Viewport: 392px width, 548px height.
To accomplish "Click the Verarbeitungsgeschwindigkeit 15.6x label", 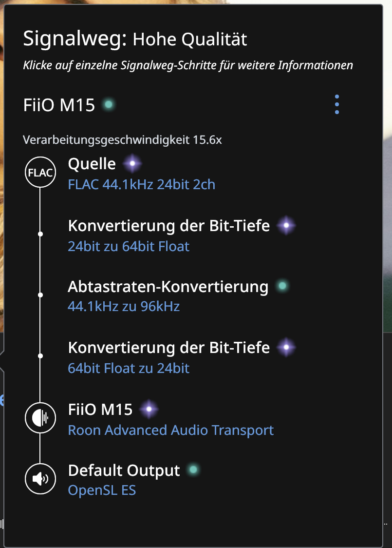I will pos(122,140).
